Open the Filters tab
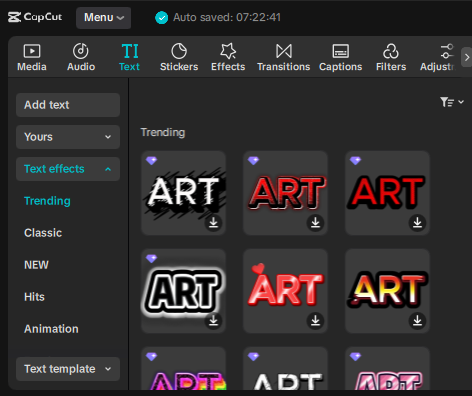The height and width of the screenshot is (396, 472). point(391,58)
